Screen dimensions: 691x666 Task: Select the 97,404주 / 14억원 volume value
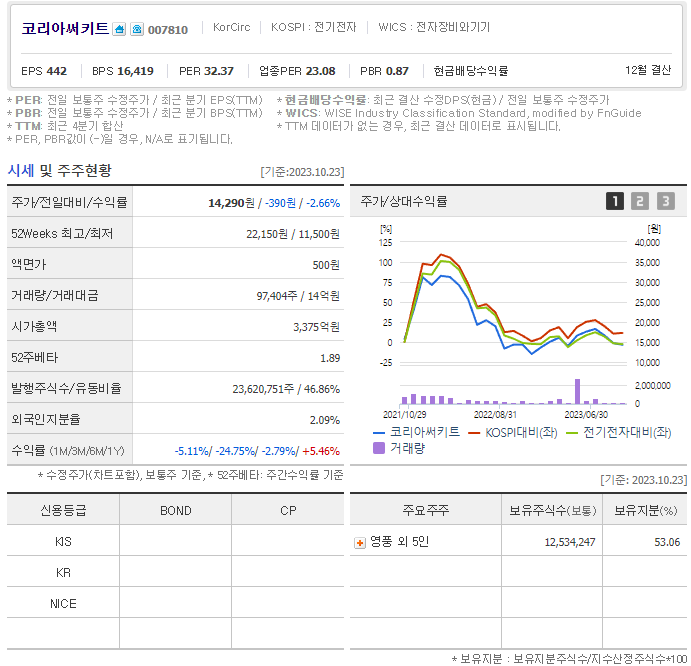click(x=298, y=296)
